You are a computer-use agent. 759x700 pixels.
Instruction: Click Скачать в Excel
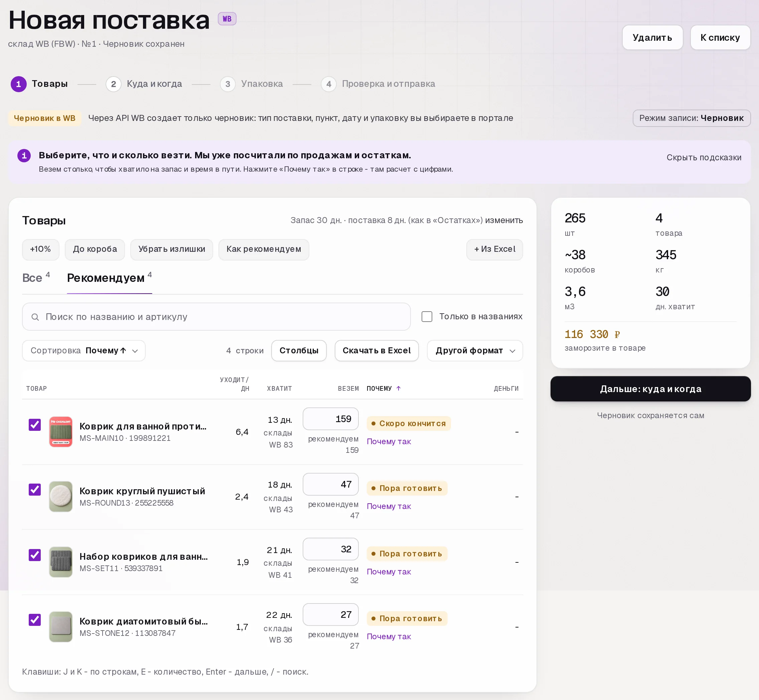coord(376,351)
